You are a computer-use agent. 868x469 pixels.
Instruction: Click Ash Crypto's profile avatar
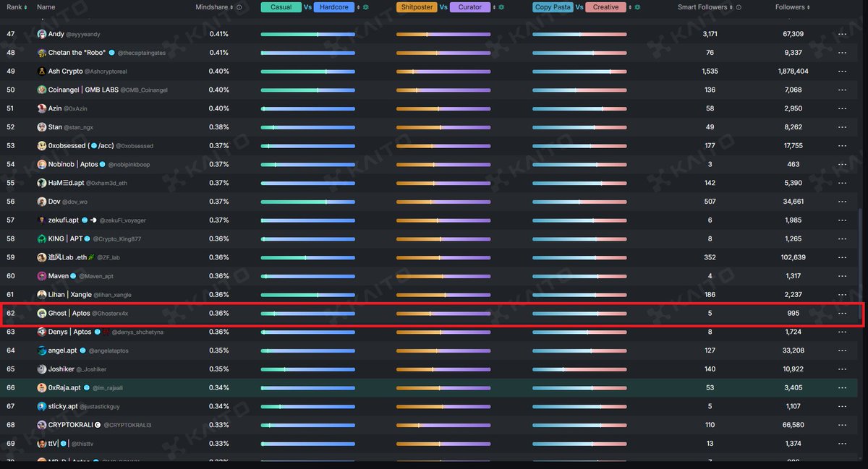42,72
